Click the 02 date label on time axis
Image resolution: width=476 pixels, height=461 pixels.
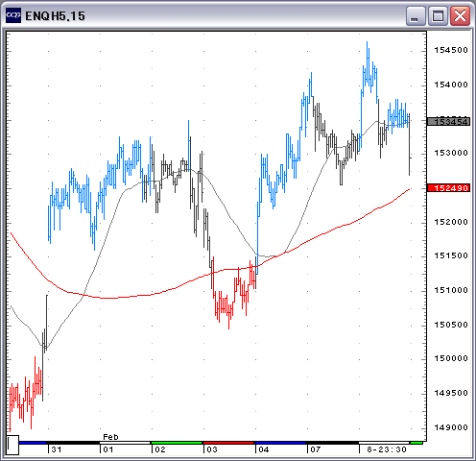(160, 449)
